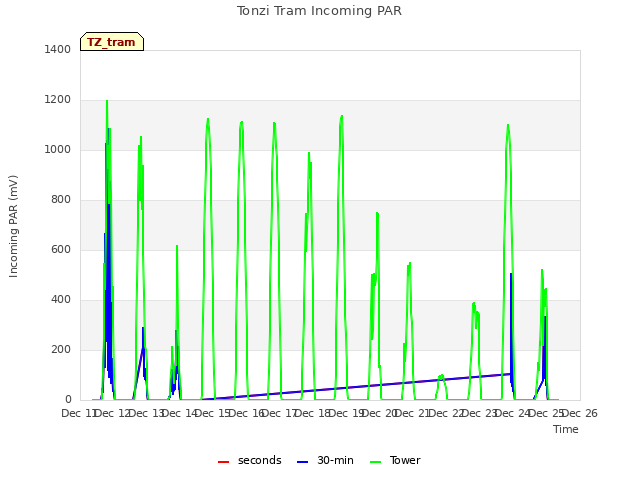Click the Dec 20 x-axis tick label
Screen dimensions: 640x480
click(380, 413)
